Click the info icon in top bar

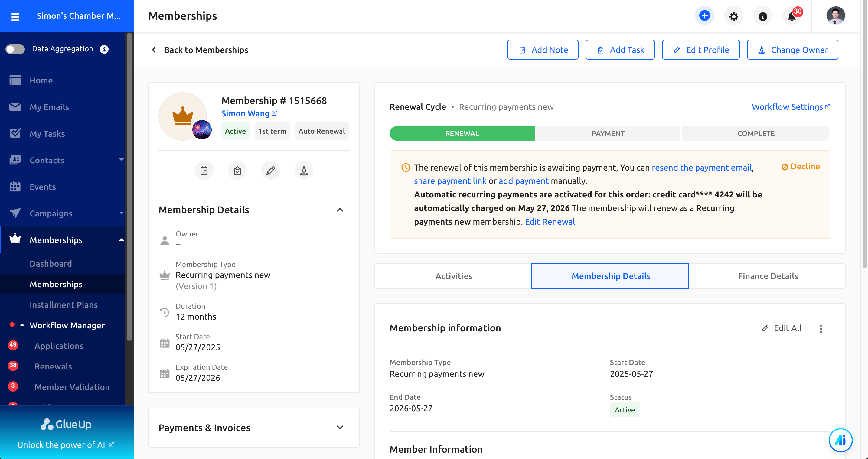pos(762,17)
